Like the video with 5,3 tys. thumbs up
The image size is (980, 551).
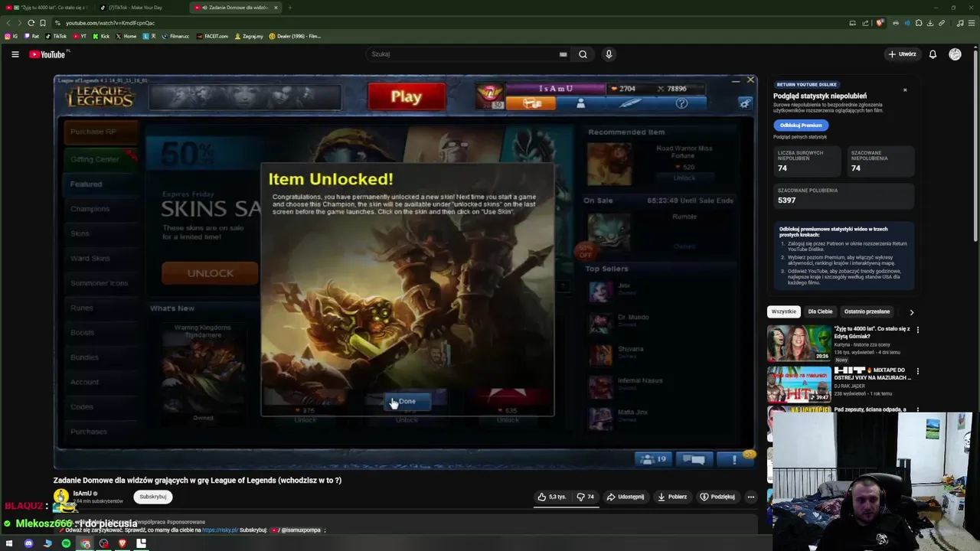552,497
